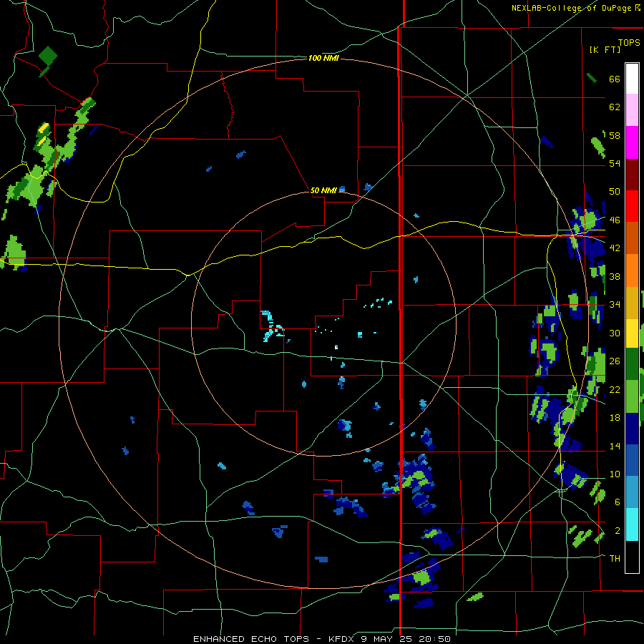Viewport: 644px width, 644px height.
Task: Select the gold legend swatch
Action: pos(632,303)
